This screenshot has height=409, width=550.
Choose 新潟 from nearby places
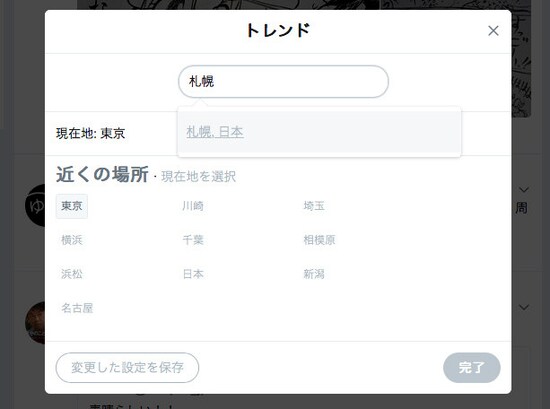click(314, 274)
